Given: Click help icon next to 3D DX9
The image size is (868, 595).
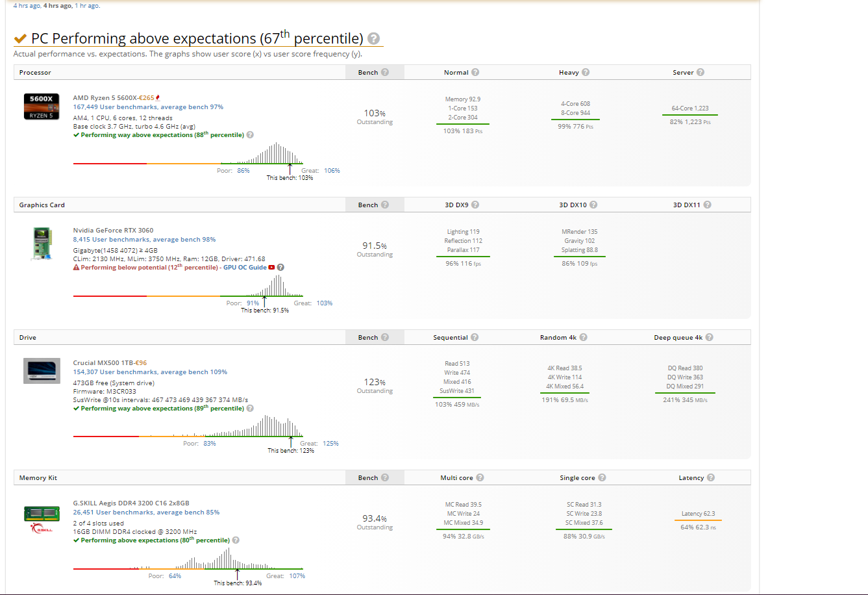Looking at the screenshot, I should point(475,205).
